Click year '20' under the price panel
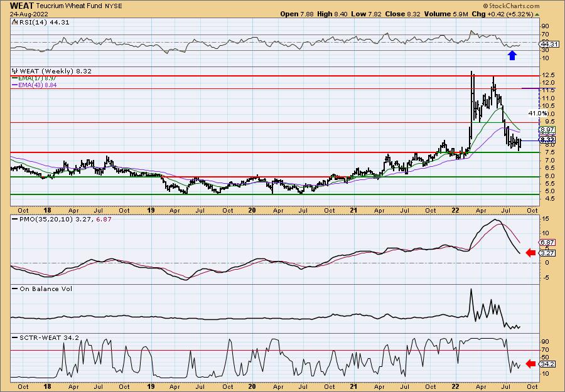This screenshot has width=565, height=392. [x=252, y=210]
